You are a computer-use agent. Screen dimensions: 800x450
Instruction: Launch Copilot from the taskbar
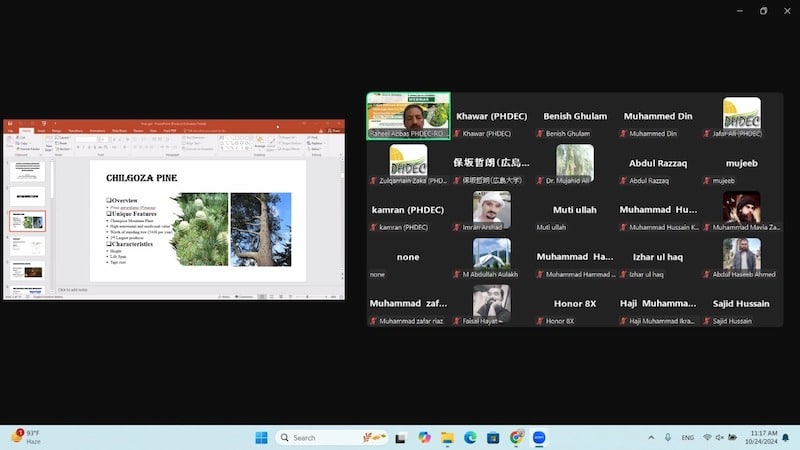pyautogui.click(x=424, y=438)
